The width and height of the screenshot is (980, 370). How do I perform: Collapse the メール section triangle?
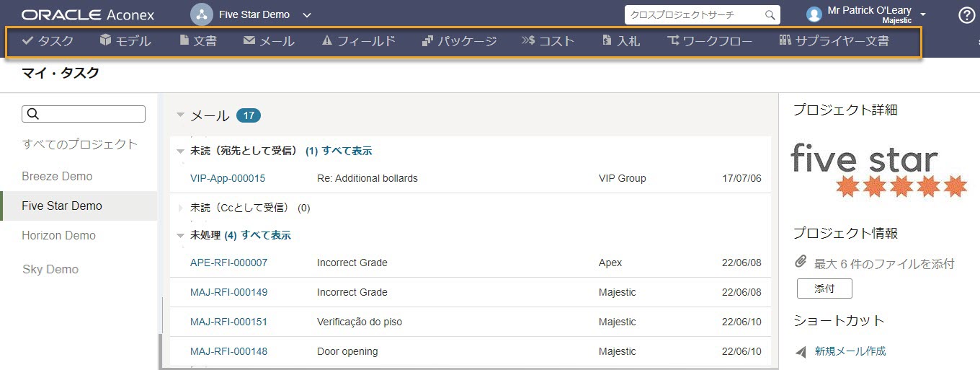[181, 115]
